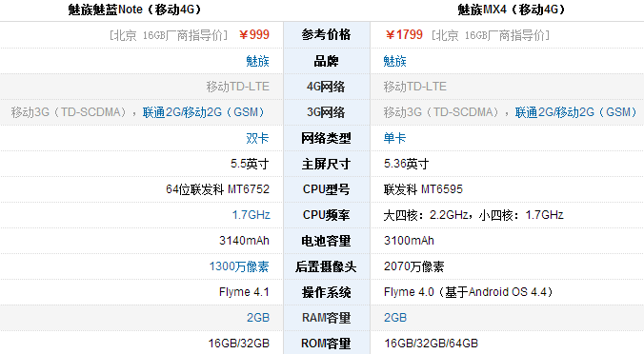Screen dimensions: 644x354
Task: Click the 64位联发科 MT6752 value
Action: coord(217,189)
